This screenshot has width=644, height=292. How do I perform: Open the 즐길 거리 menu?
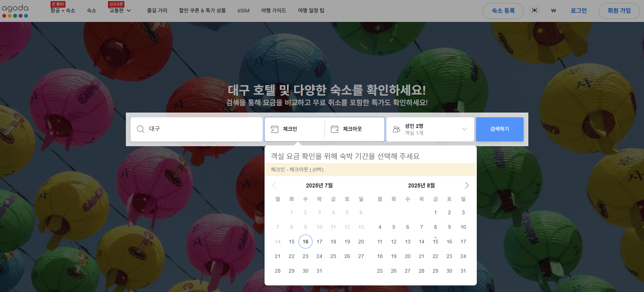click(x=157, y=11)
